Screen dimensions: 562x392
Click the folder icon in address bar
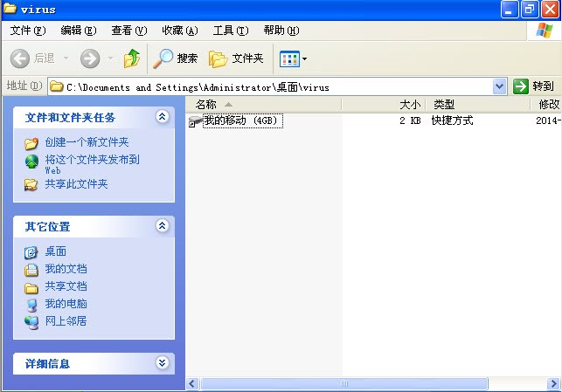(x=56, y=86)
